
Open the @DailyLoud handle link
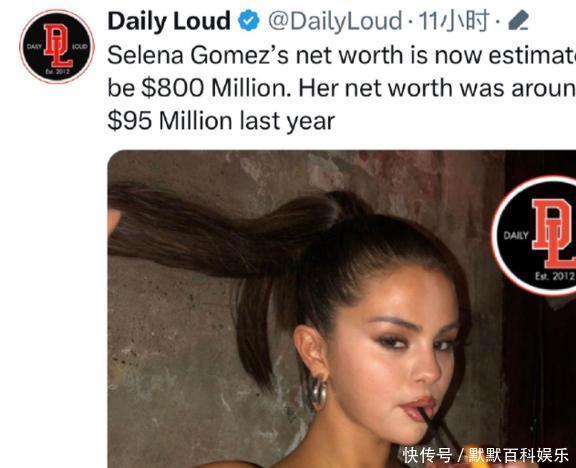point(335,21)
